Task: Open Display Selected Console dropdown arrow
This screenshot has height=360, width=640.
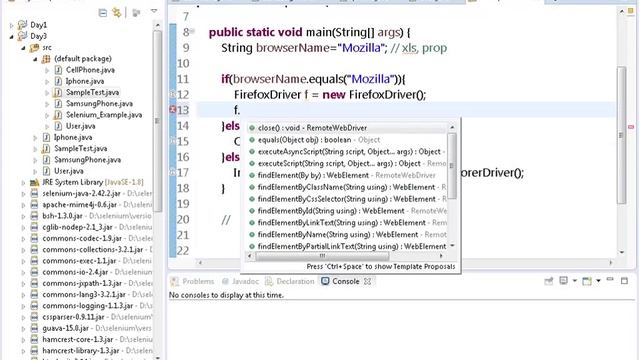Action: 574,281
